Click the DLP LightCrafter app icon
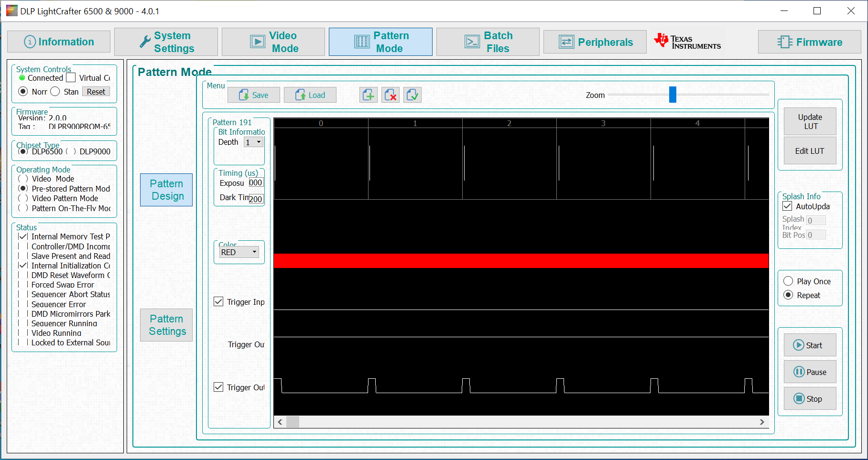The image size is (868, 460). tap(11, 11)
